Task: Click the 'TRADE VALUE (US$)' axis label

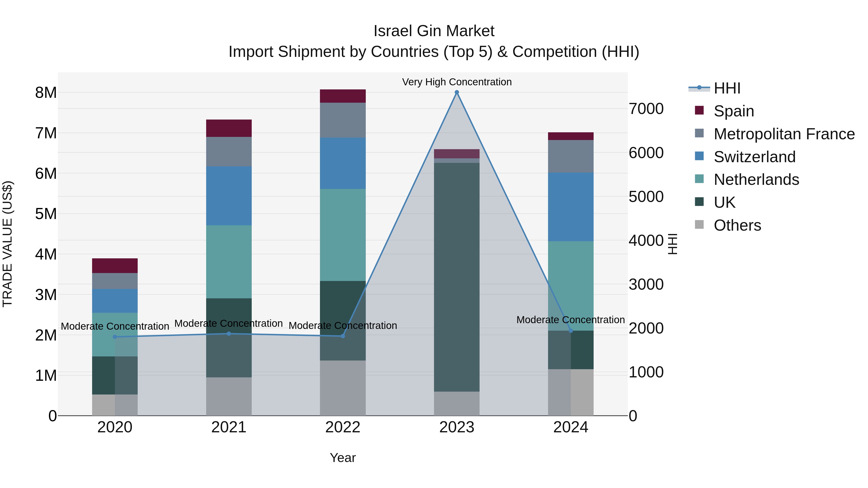Action: pyautogui.click(x=8, y=244)
